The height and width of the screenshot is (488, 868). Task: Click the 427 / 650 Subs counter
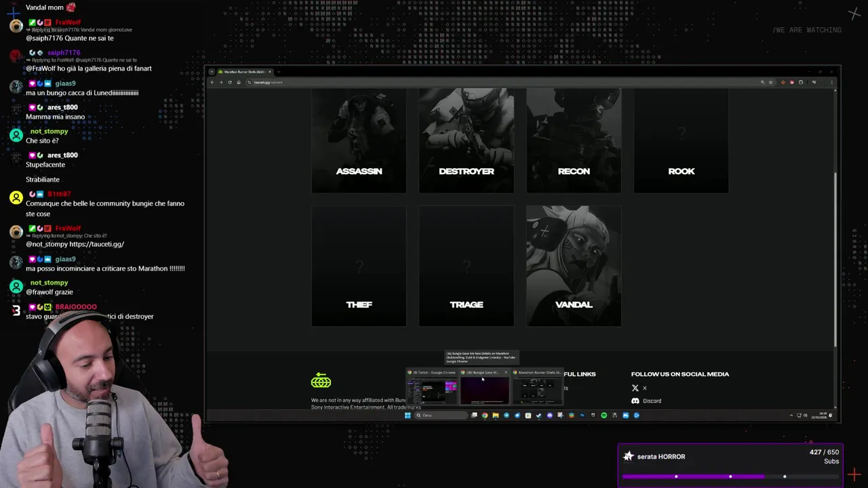tap(824, 456)
